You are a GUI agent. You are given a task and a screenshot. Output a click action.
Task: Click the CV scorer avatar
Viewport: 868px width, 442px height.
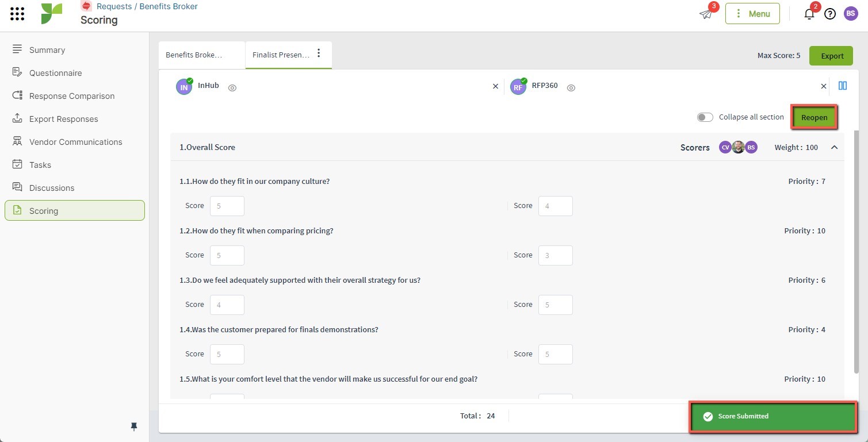click(x=725, y=147)
